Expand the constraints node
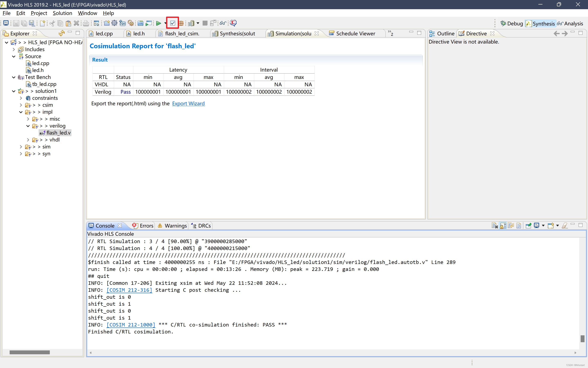This screenshot has width=588, height=368. click(x=21, y=98)
